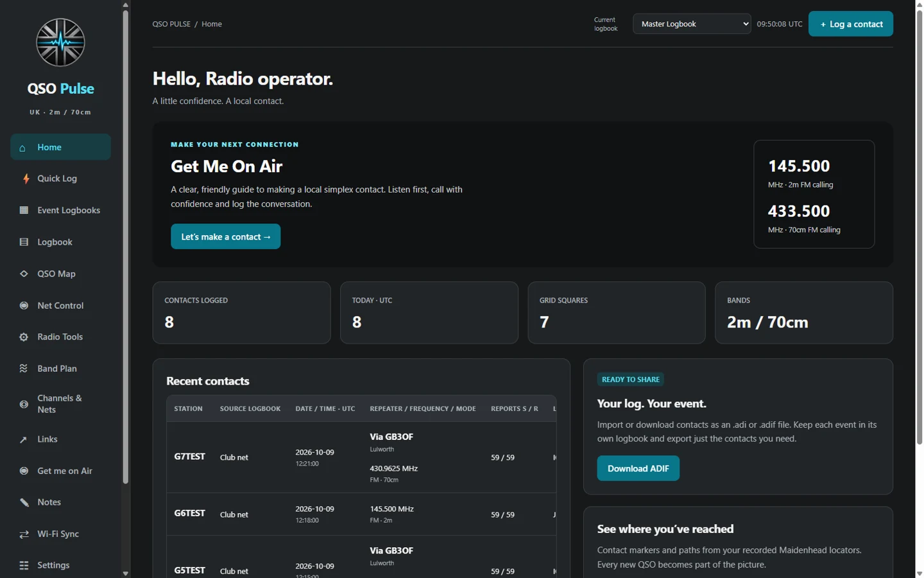This screenshot has height=578, width=924.
Task: Open Quick Log menu item
Action: click(x=60, y=179)
